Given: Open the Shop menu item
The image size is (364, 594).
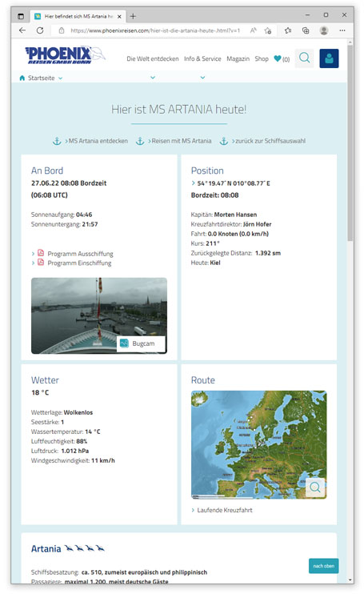Looking at the screenshot, I should [262, 58].
